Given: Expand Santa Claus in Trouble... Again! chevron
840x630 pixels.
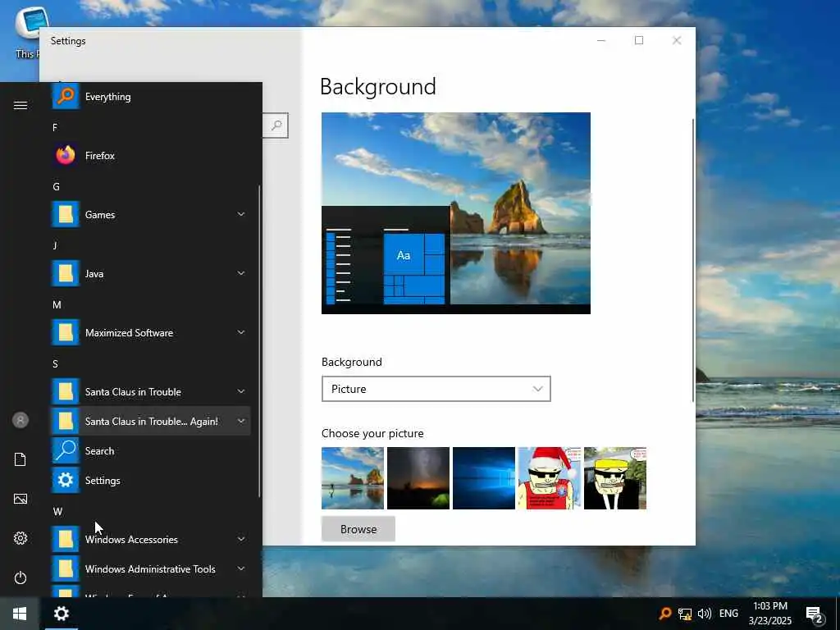Looking at the screenshot, I should [x=241, y=421].
